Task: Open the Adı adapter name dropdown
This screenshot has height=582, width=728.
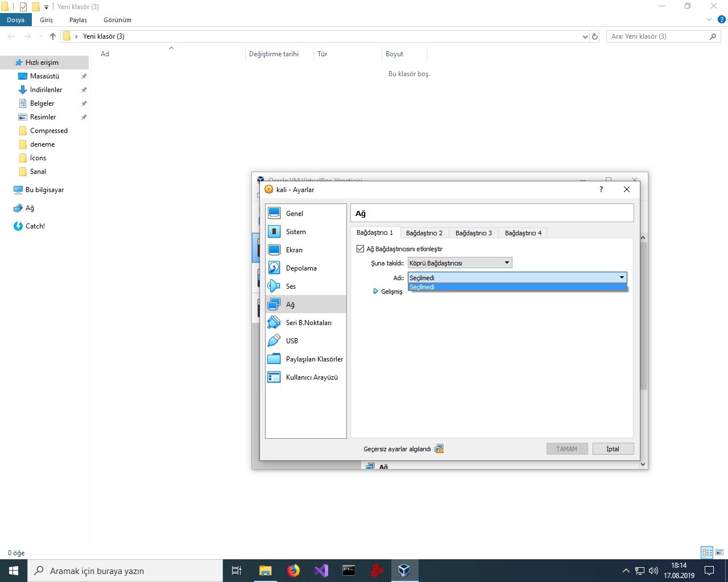Action: pyautogui.click(x=517, y=277)
